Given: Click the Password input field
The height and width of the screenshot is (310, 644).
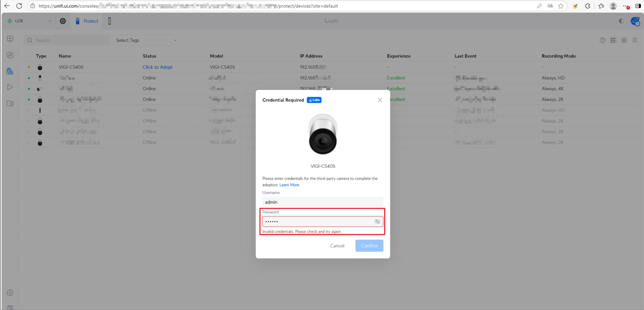Looking at the screenshot, I should click(x=323, y=221).
